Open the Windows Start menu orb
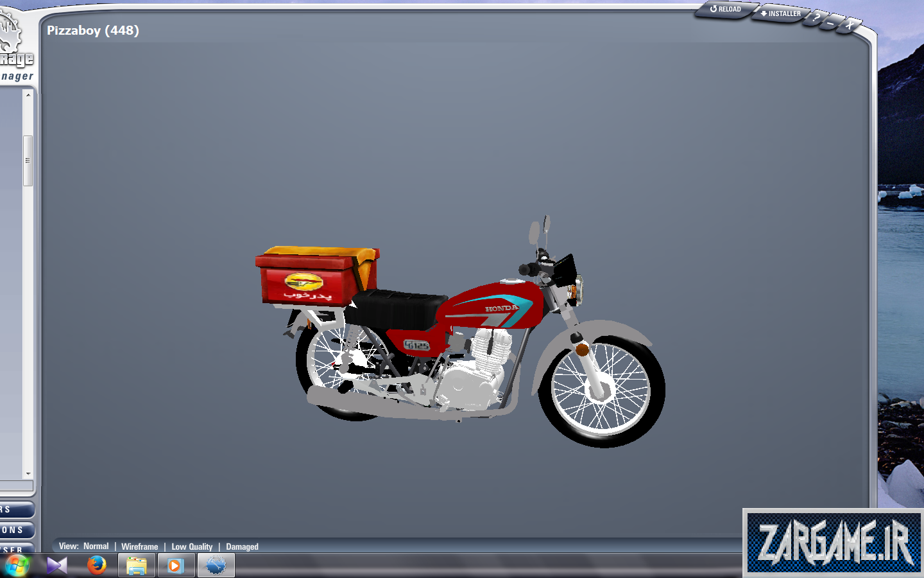Screen dimensions: 924x578 pos(16,566)
